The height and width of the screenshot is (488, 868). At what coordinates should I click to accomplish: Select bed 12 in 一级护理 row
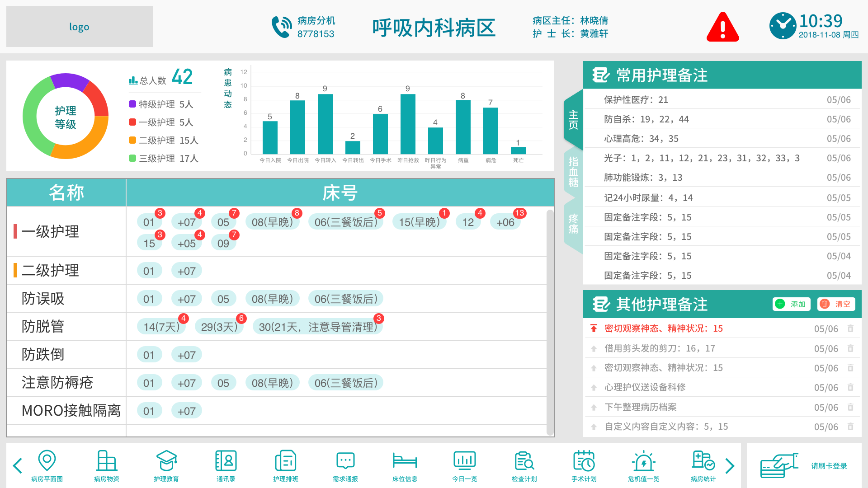[468, 222]
